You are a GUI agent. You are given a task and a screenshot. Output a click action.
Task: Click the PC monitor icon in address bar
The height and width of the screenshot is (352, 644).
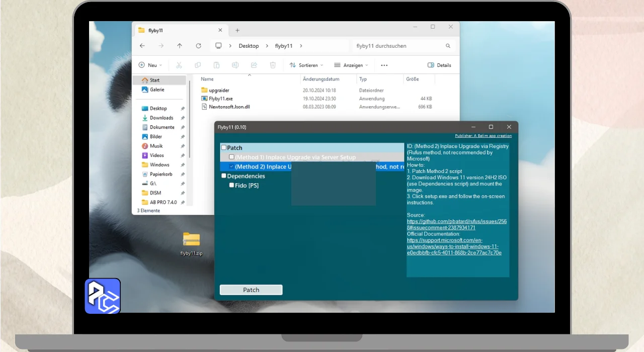218,46
